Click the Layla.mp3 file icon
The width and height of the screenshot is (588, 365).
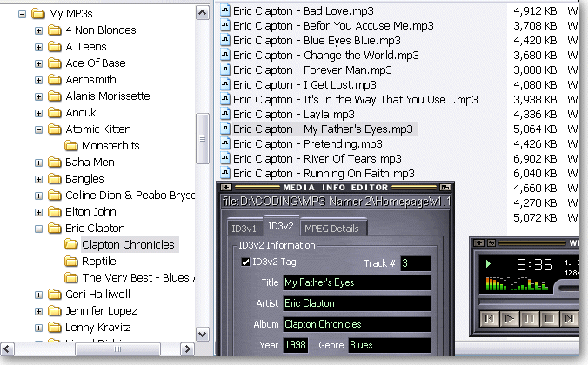click(225, 114)
